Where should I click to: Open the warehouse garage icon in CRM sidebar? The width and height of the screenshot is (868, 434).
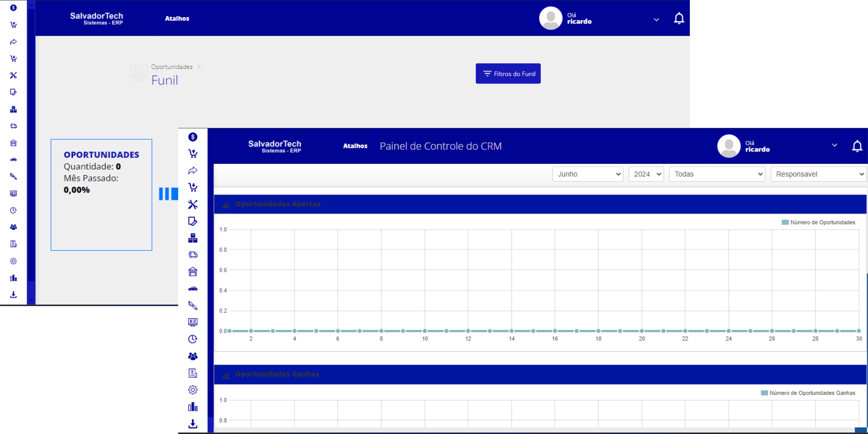coord(193,272)
